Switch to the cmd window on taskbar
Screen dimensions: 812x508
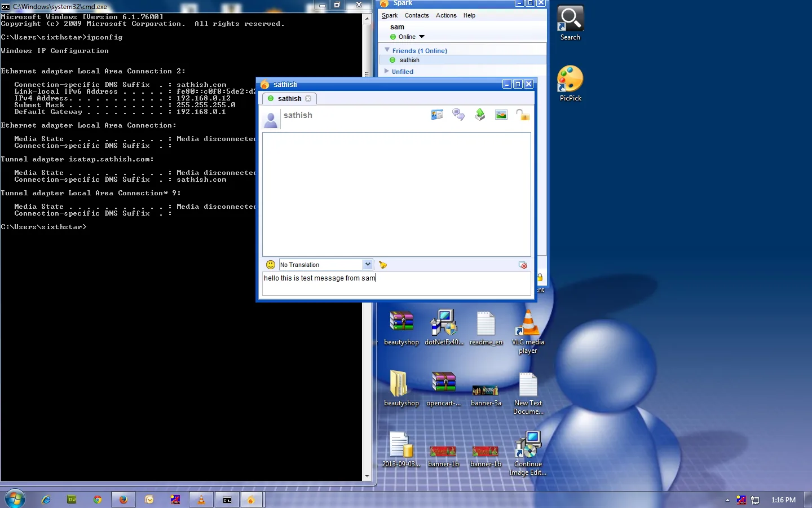coord(227,500)
